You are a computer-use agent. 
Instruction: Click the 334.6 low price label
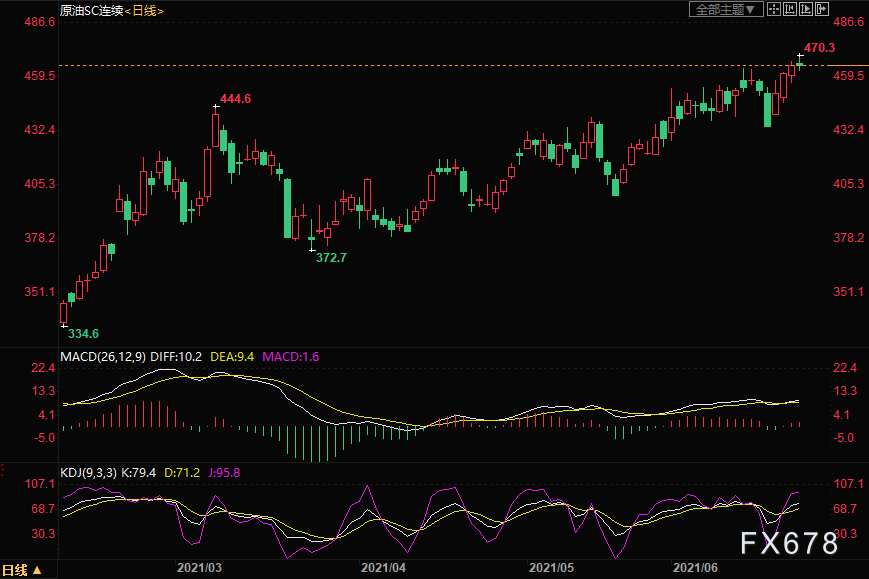83,334
